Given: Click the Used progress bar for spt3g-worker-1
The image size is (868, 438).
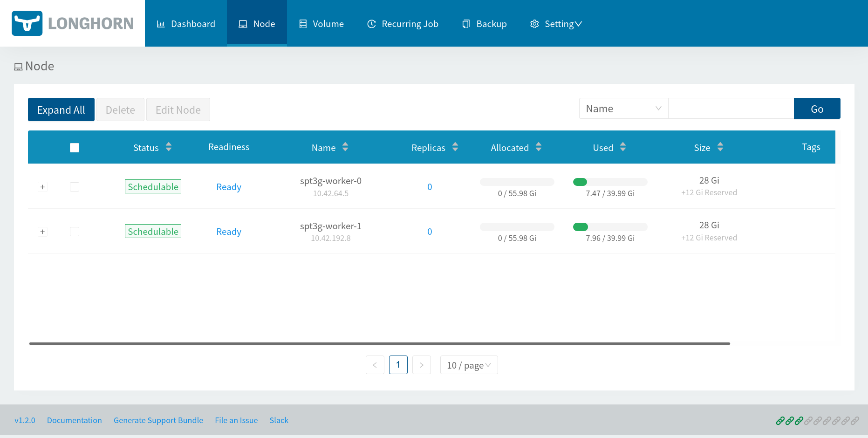Looking at the screenshot, I should (x=610, y=227).
